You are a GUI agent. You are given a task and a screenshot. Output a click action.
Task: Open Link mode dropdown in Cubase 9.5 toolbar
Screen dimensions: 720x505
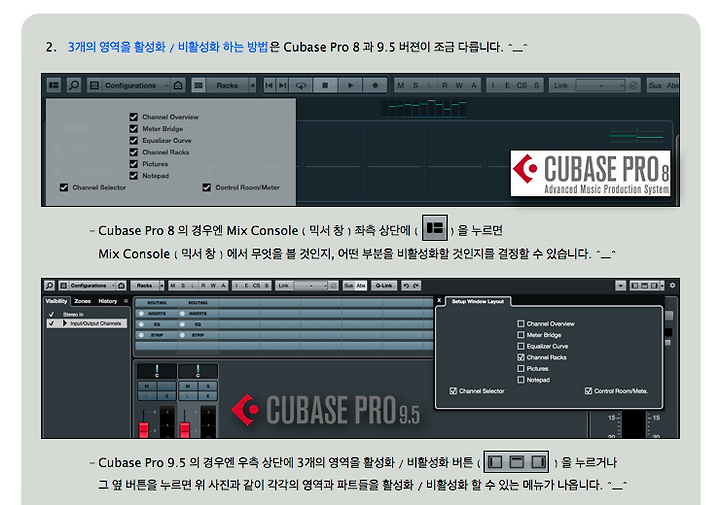(311, 286)
